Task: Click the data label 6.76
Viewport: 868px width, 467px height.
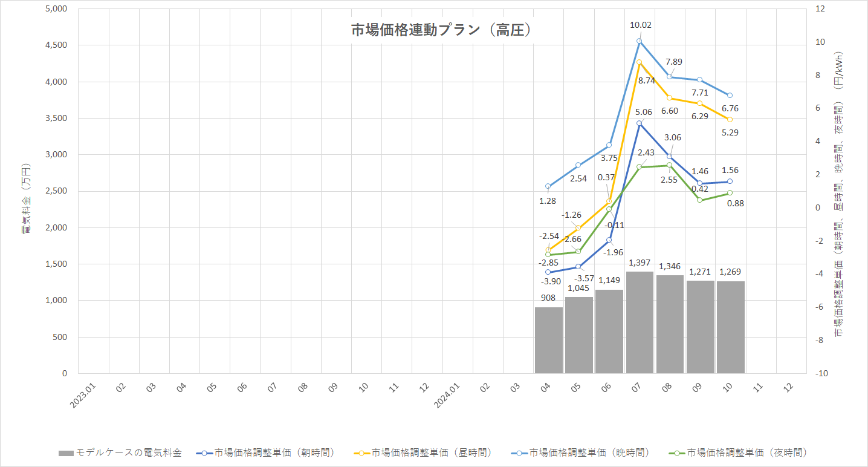Action: click(730, 109)
